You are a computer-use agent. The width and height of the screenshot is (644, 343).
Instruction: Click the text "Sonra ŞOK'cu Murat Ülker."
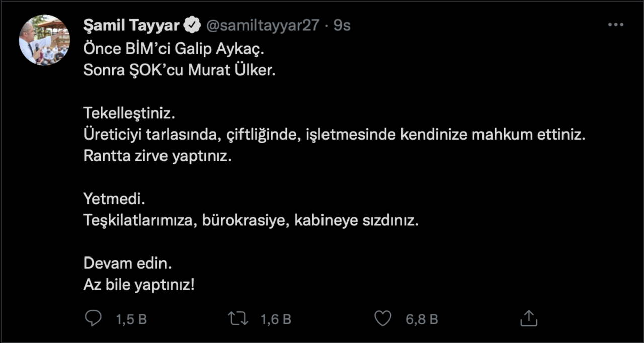(x=180, y=70)
